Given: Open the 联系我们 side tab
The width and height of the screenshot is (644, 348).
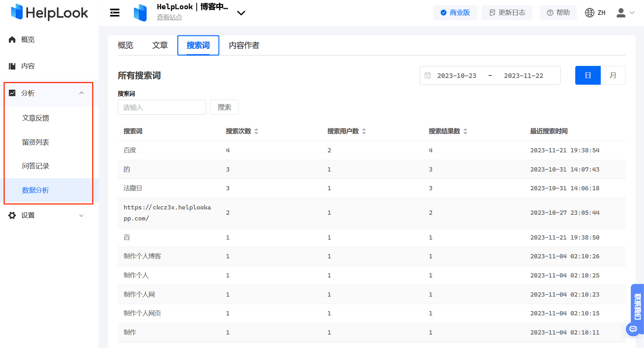Looking at the screenshot, I should click(x=637, y=306).
